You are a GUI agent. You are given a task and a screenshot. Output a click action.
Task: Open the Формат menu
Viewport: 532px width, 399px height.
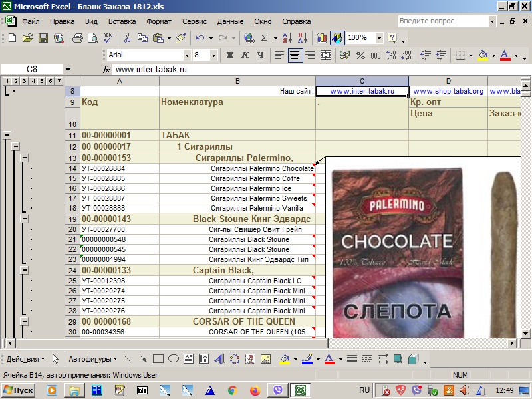pos(158,21)
